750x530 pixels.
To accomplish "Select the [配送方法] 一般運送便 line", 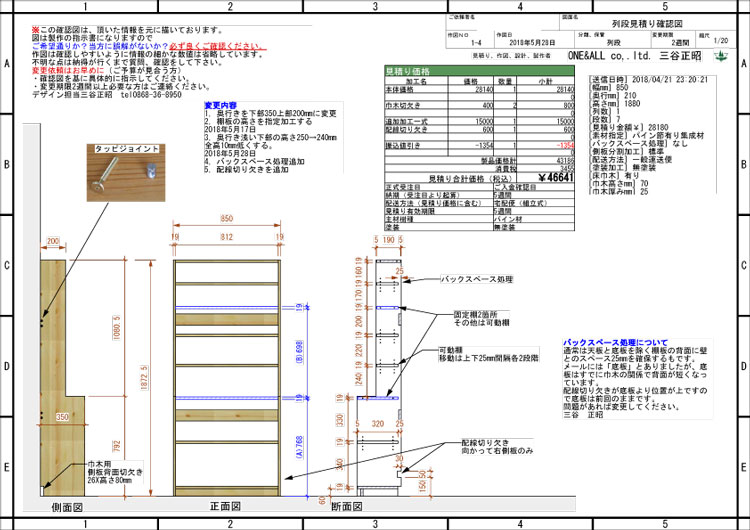I will (631, 160).
